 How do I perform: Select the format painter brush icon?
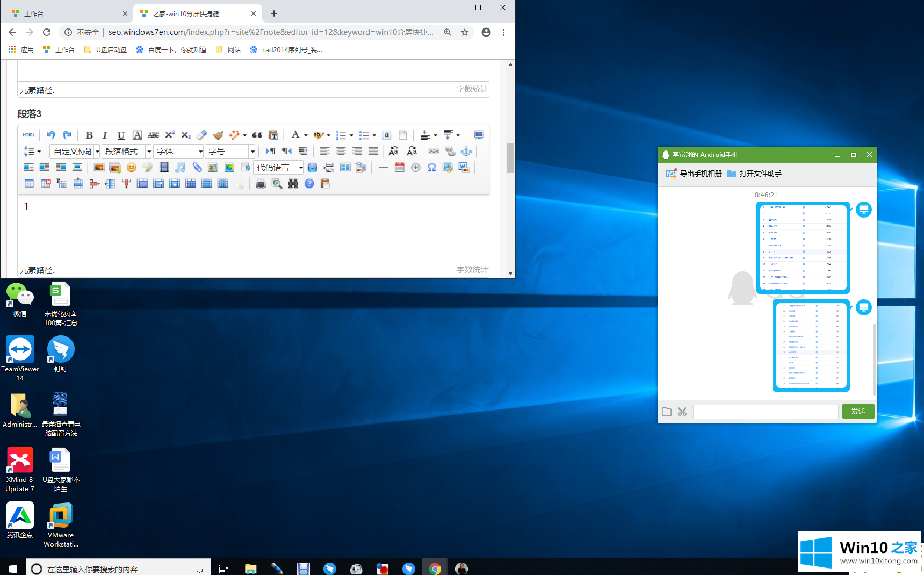218,135
